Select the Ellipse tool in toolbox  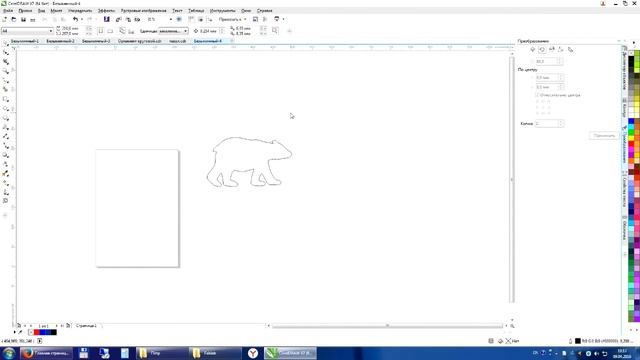[5, 109]
